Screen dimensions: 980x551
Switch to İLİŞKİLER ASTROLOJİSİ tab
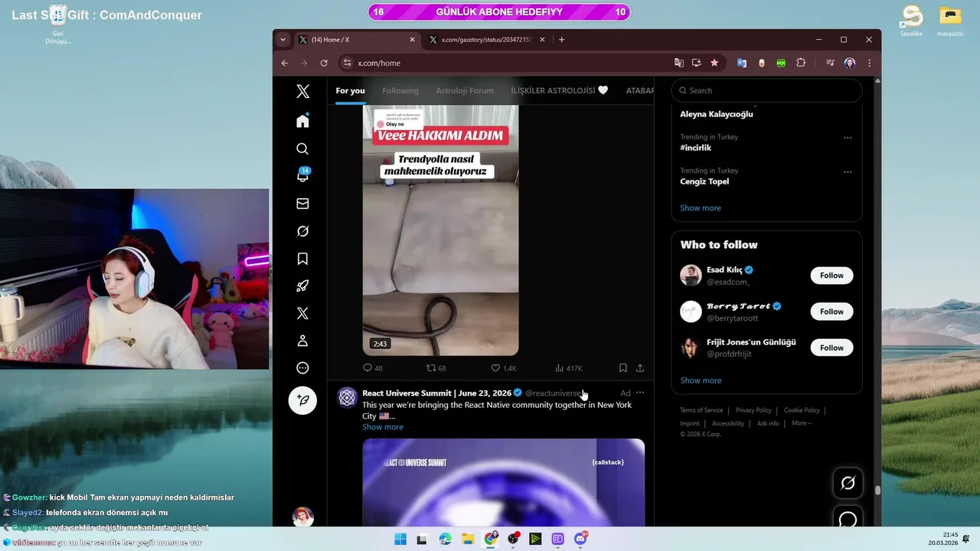(560, 90)
